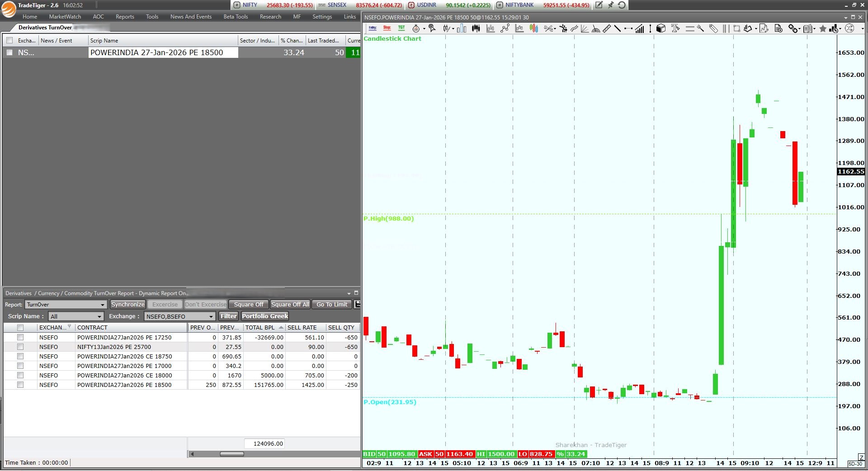
Task: Open the Exchange NSEFO,BSEFO dropdown
Action: [179, 316]
